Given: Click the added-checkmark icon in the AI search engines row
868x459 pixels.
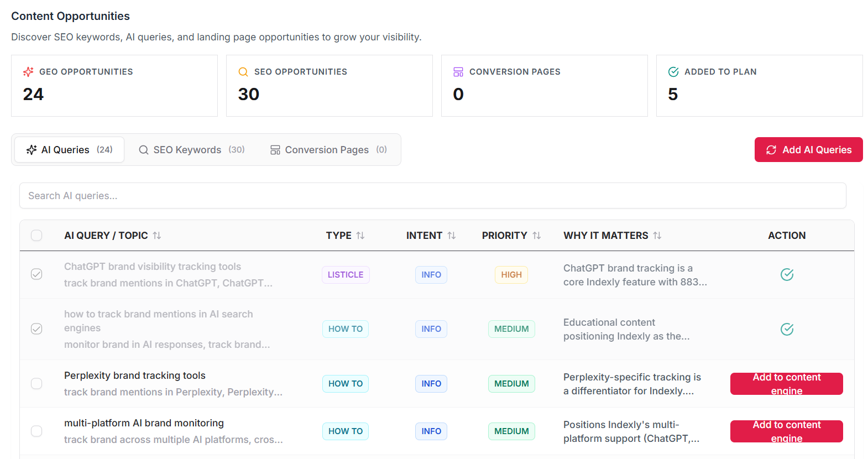Looking at the screenshot, I should click(x=787, y=329).
